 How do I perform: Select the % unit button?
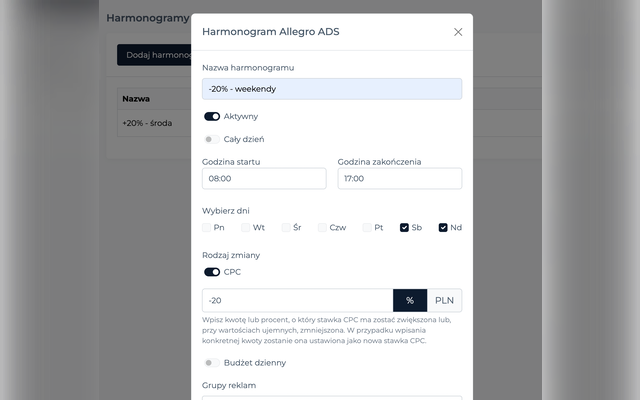click(410, 301)
